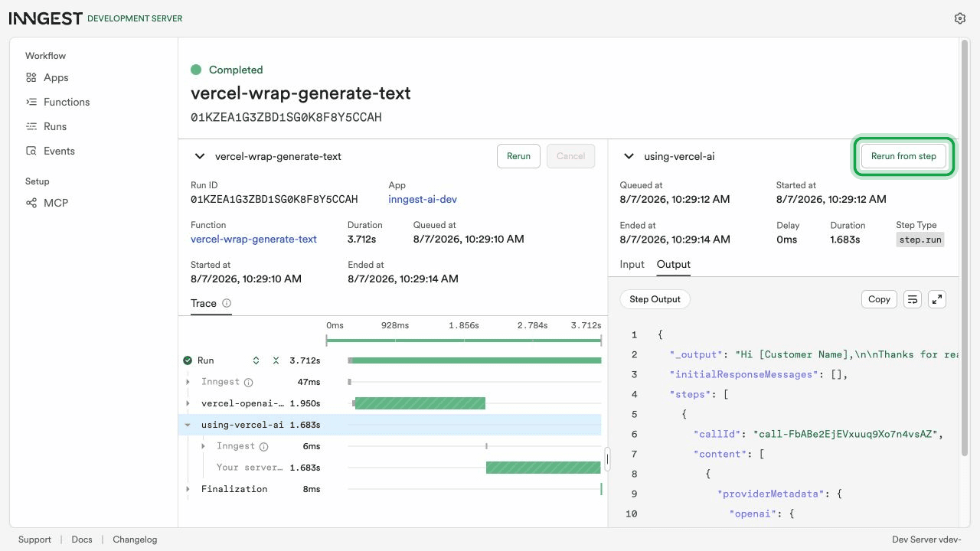This screenshot has width=980, height=551.
Task: Click the Cancel button
Action: click(570, 156)
